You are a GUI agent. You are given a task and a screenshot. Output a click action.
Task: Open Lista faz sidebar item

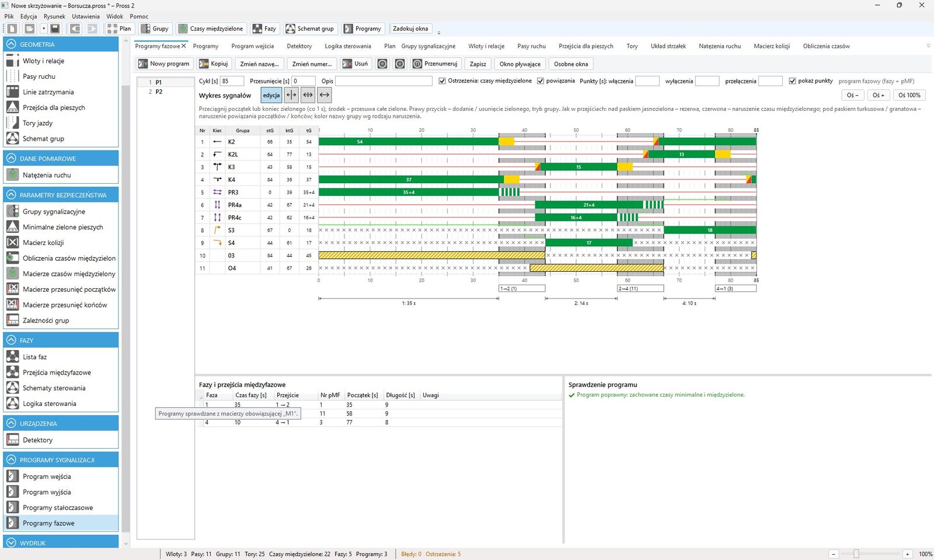coord(61,357)
